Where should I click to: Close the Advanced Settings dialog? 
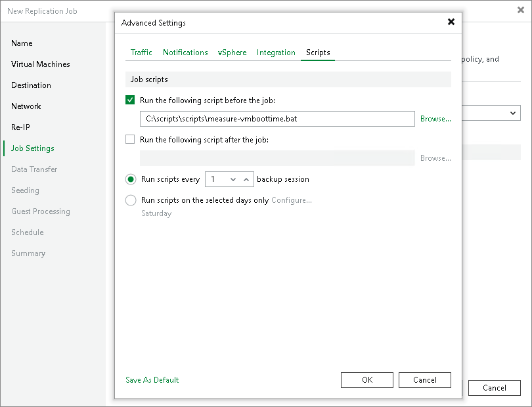tap(451, 22)
